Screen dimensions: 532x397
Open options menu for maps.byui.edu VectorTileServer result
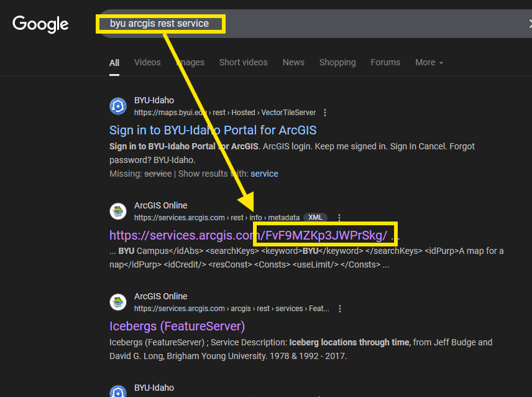coord(325,113)
